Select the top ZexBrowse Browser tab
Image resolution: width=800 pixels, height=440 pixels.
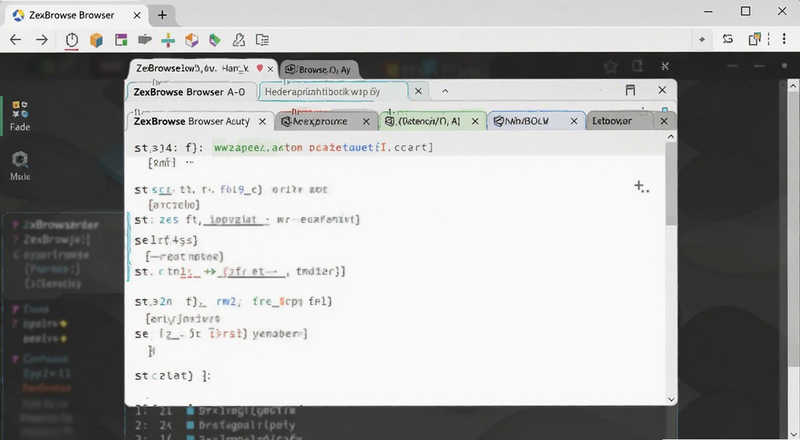[76, 15]
